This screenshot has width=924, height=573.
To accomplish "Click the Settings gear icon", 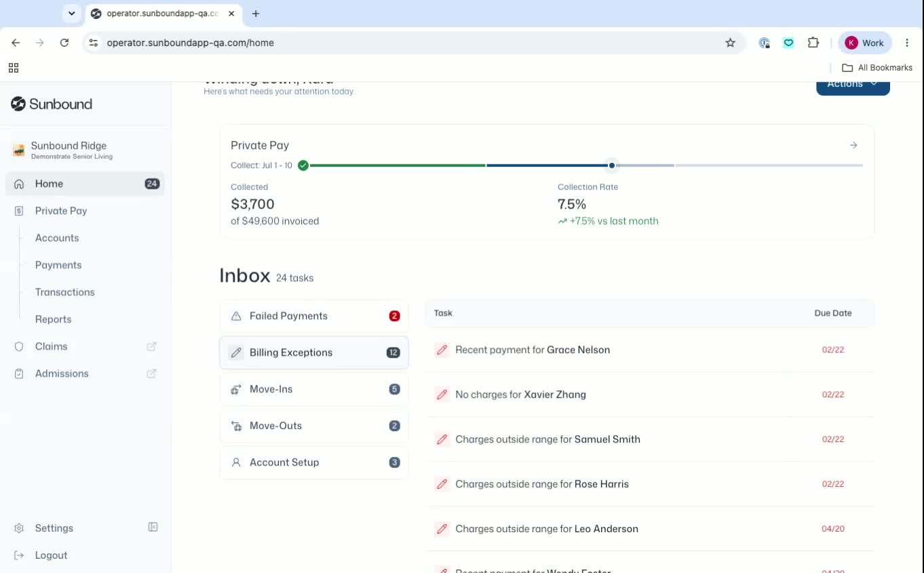I will coord(19,528).
